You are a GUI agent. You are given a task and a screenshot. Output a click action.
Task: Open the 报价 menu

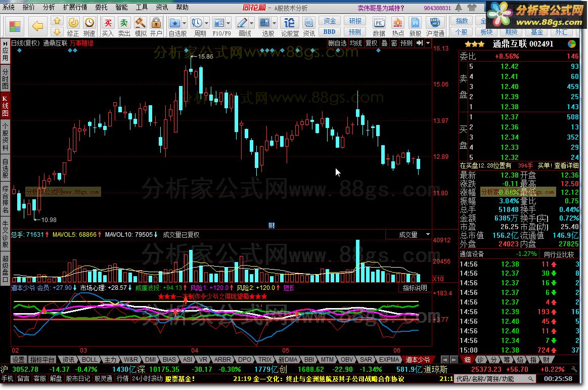click(28, 7)
